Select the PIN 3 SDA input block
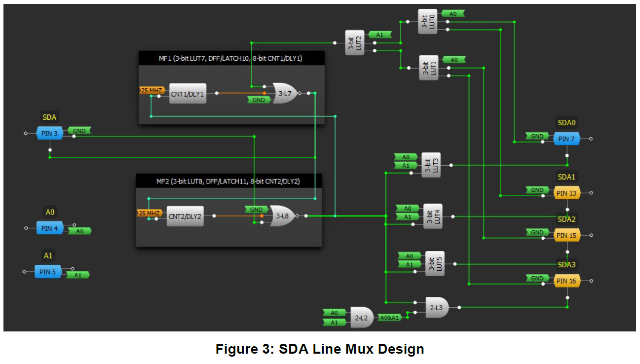This screenshot has width=640, height=364. (51, 133)
